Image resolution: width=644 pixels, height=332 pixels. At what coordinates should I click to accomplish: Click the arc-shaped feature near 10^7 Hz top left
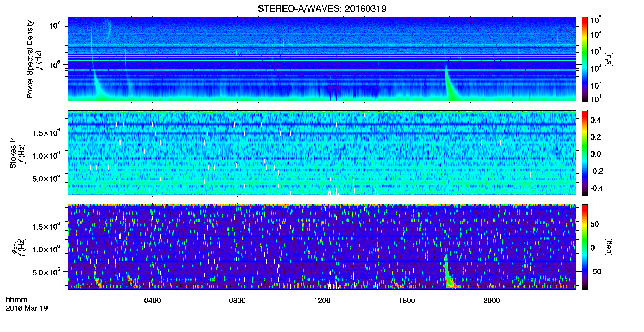point(108,28)
